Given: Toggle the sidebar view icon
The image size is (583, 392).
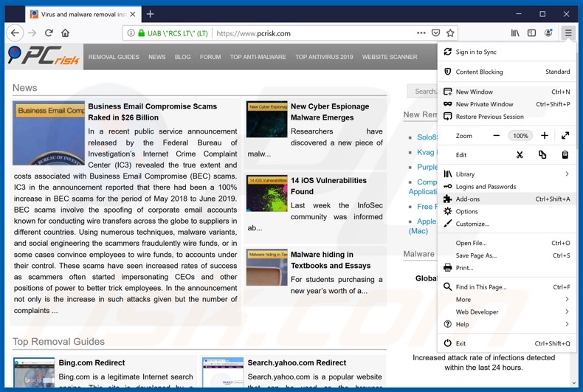Looking at the screenshot, I should coord(531,33).
